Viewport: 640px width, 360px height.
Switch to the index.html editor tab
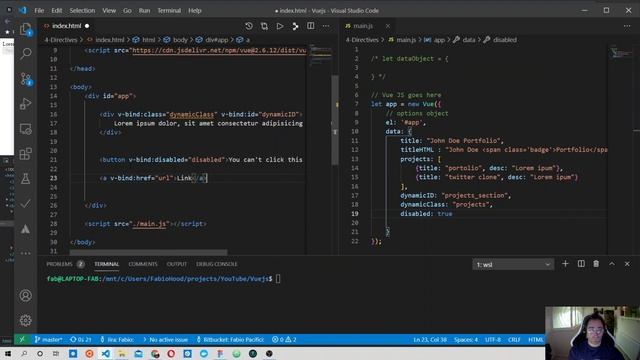click(x=66, y=26)
